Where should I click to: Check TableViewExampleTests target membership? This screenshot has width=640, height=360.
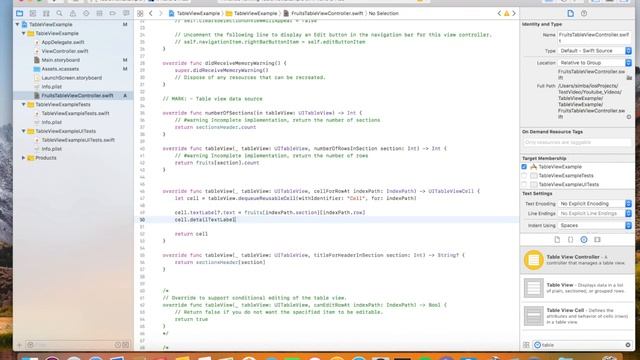pos(524,176)
